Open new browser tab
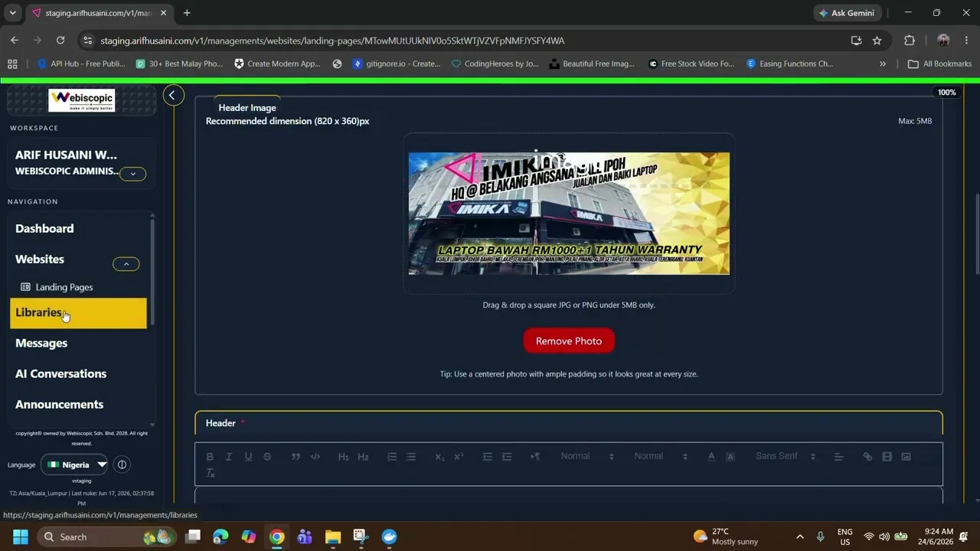 click(x=187, y=13)
